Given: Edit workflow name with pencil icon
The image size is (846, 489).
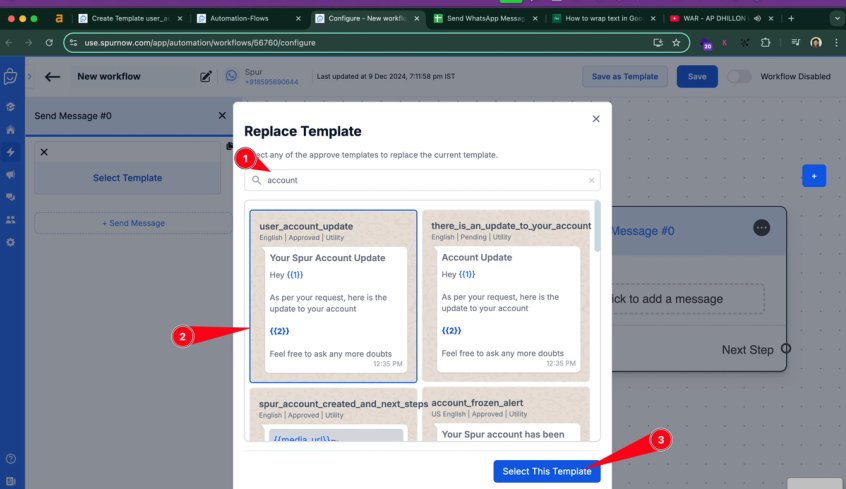Looking at the screenshot, I should coord(206,77).
